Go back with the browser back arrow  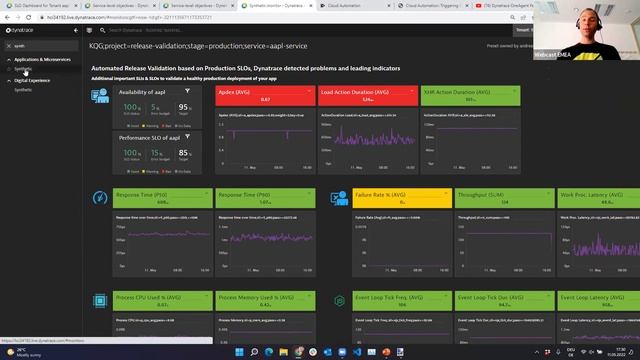7,18
